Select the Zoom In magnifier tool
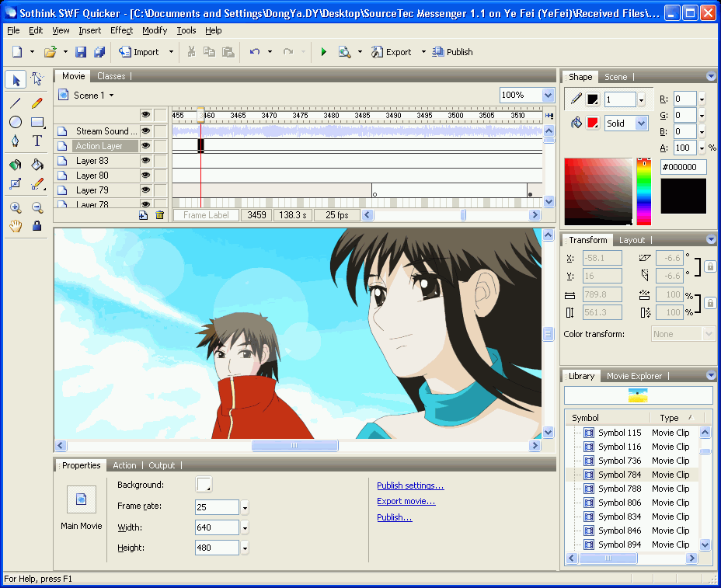721x588 pixels. pos(16,208)
